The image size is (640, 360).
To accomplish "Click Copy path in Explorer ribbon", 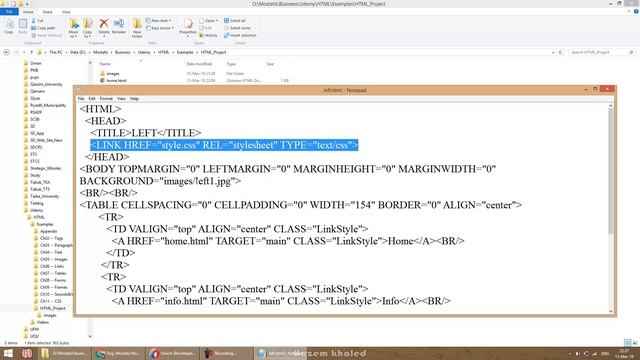I will click(x=43, y=28).
